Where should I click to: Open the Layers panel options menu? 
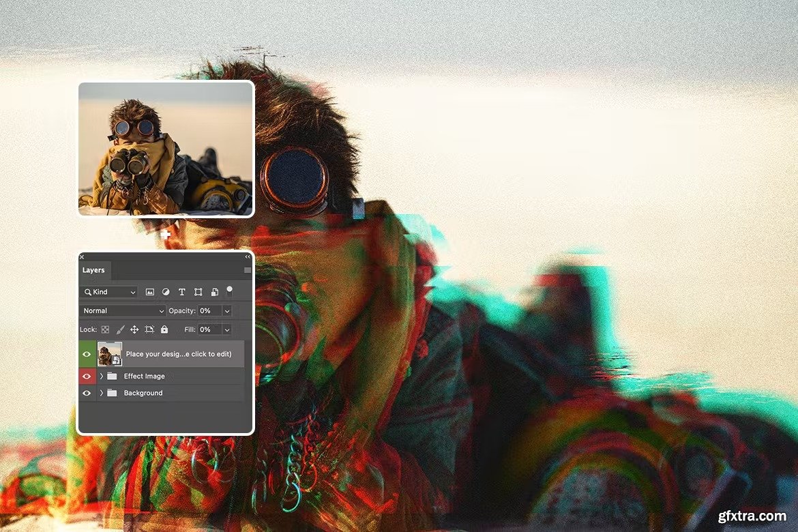(247, 270)
